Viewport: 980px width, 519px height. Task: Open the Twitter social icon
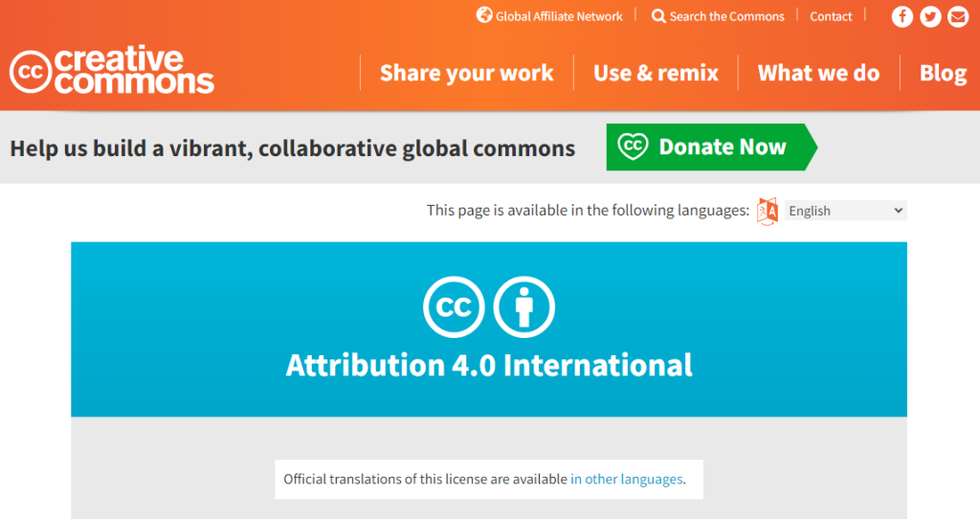click(x=930, y=17)
